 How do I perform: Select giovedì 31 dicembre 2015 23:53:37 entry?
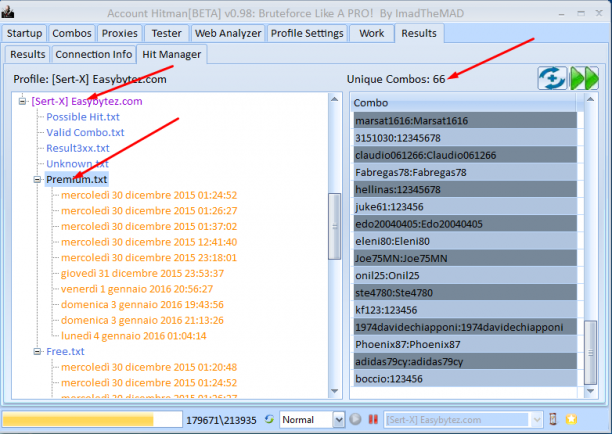(142, 273)
